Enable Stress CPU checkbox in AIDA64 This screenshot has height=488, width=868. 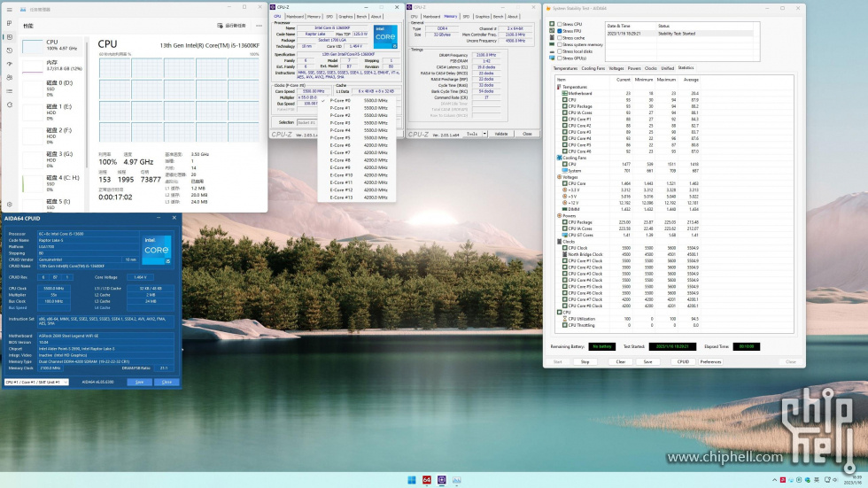click(560, 24)
